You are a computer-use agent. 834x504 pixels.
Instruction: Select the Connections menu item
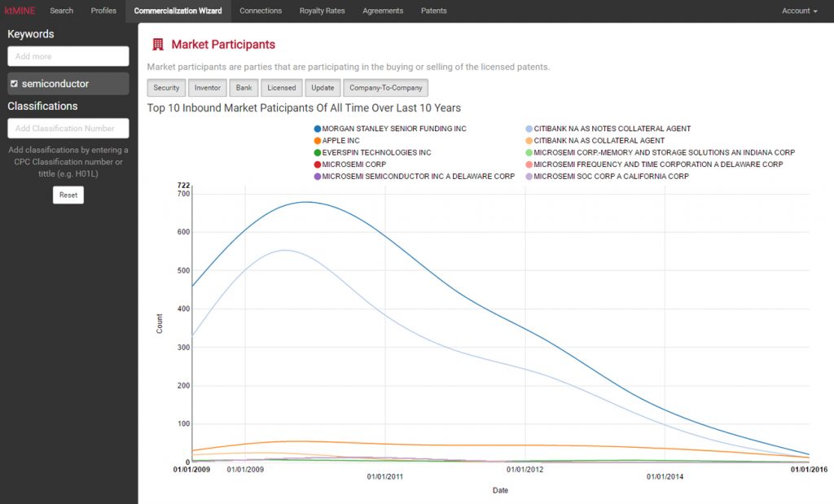[x=261, y=11]
